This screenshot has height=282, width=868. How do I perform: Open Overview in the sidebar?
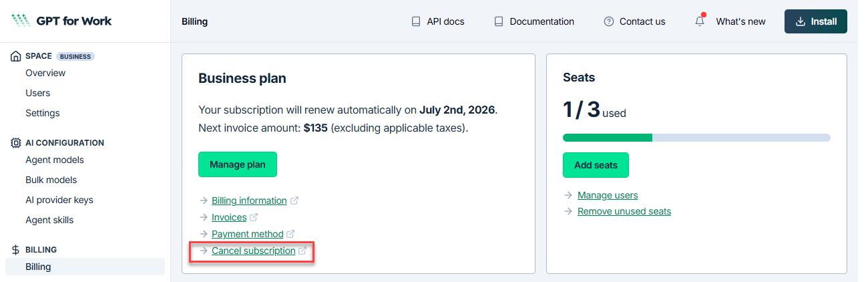pos(45,73)
